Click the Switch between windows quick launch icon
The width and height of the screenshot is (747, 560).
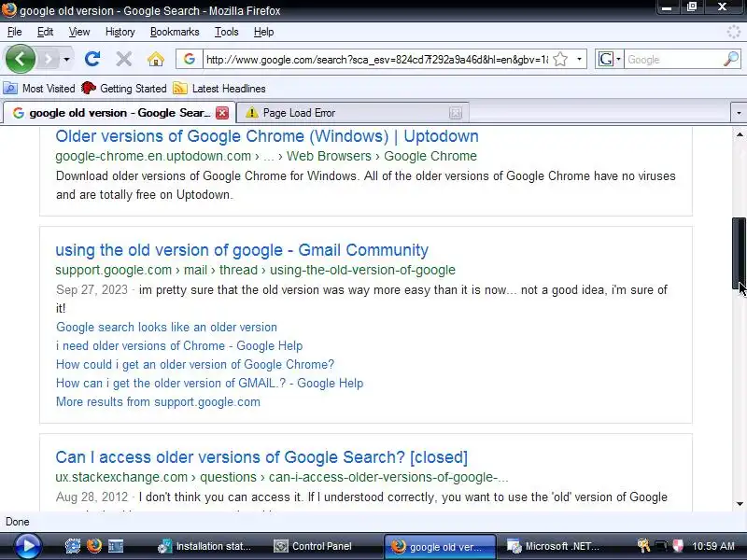[116, 546]
